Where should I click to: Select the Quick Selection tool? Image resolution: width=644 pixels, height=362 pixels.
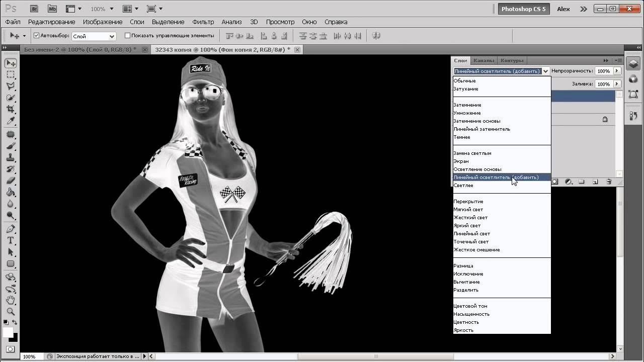(x=11, y=98)
